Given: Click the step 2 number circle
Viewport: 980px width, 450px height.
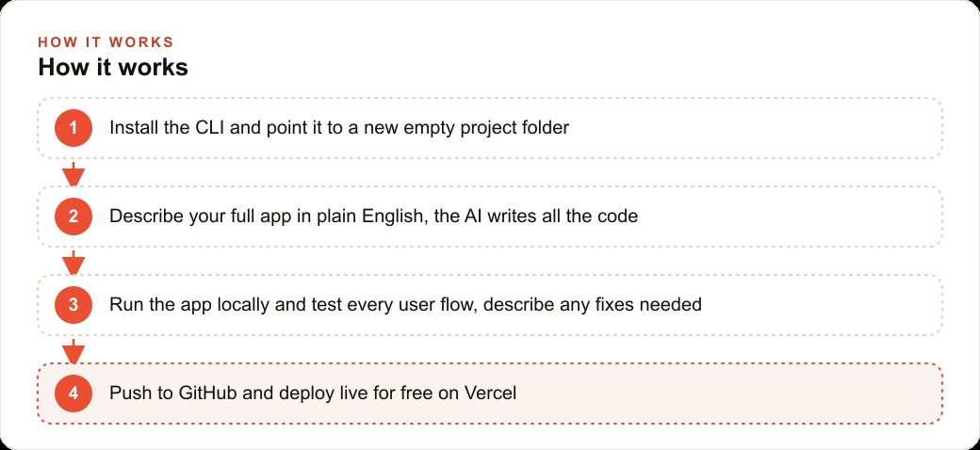Looking at the screenshot, I should point(73,217).
